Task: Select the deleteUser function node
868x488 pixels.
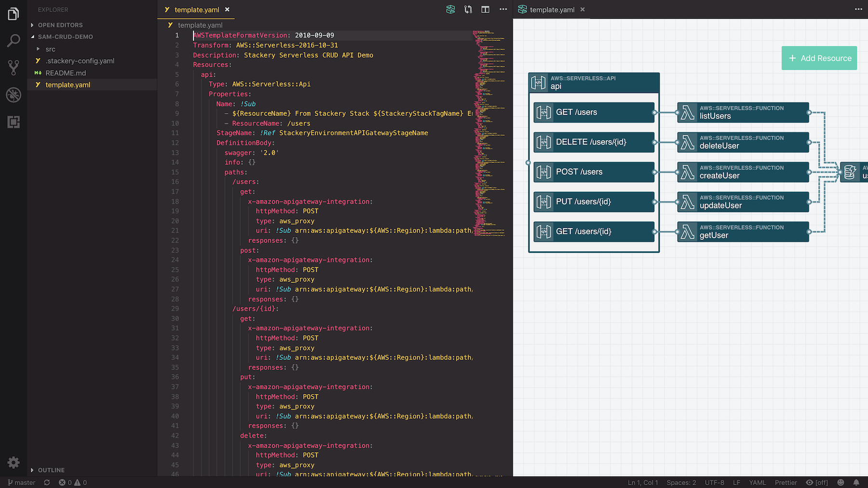Action: click(x=743, y=142)
